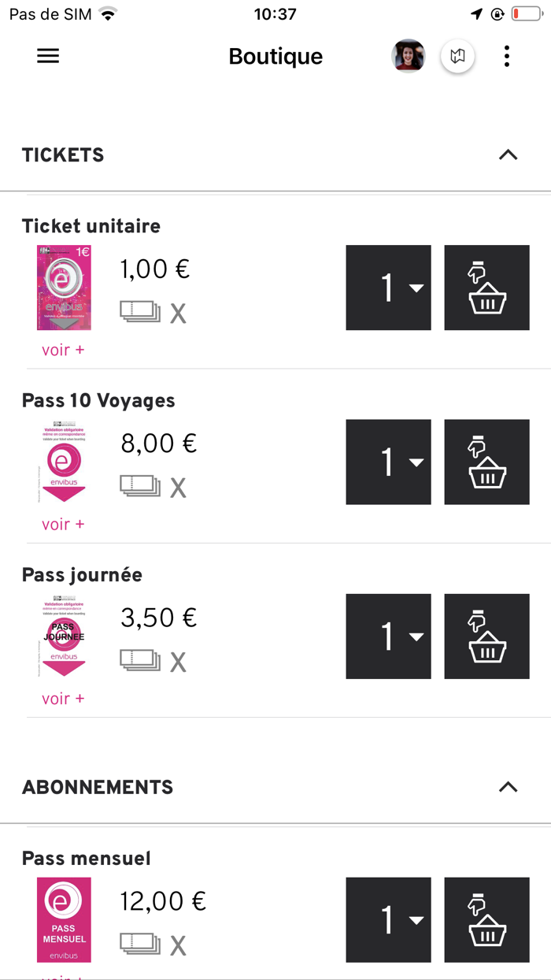Image resolution: width=551 pixels, height=980 pixels.
Task: Open the navigation hamburger menu
Action: point(47,56)
